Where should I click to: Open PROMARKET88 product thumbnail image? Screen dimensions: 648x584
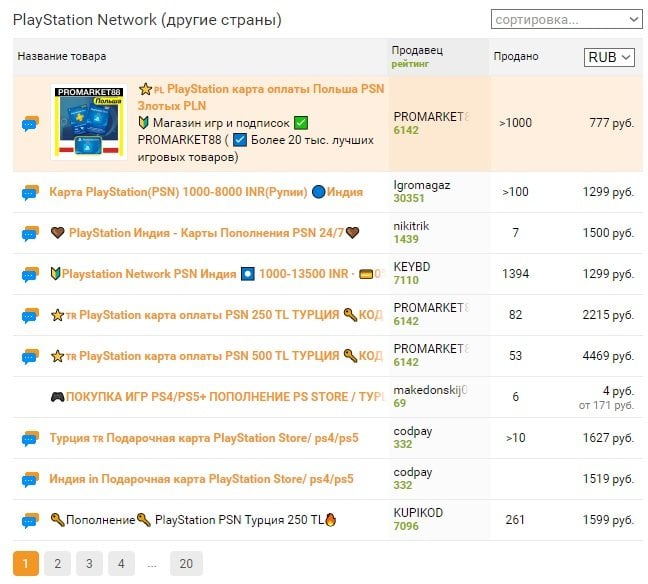pos(89,122)
